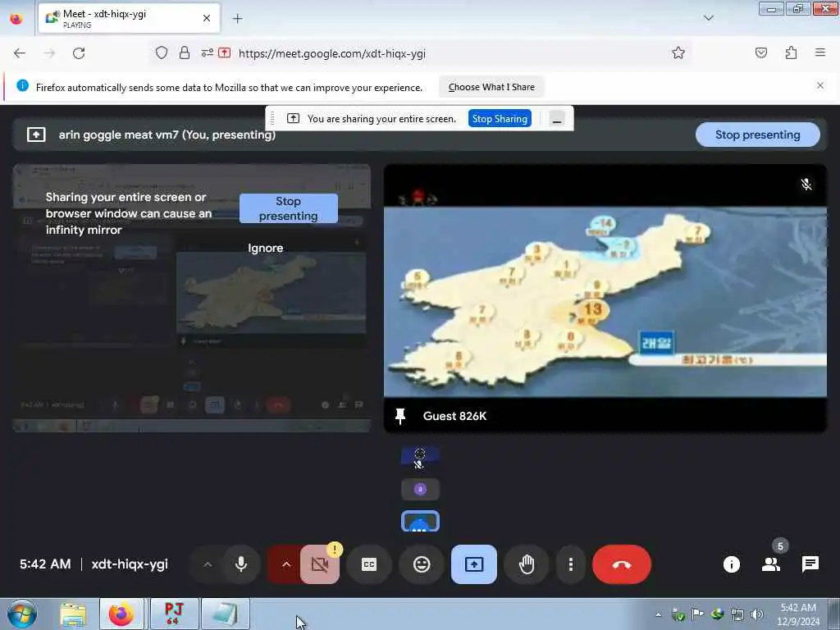The width and height of the screenshot is (840, 630).
Task: Unpin Guest 826K tile using pin icon
Action: coord(400,416)
